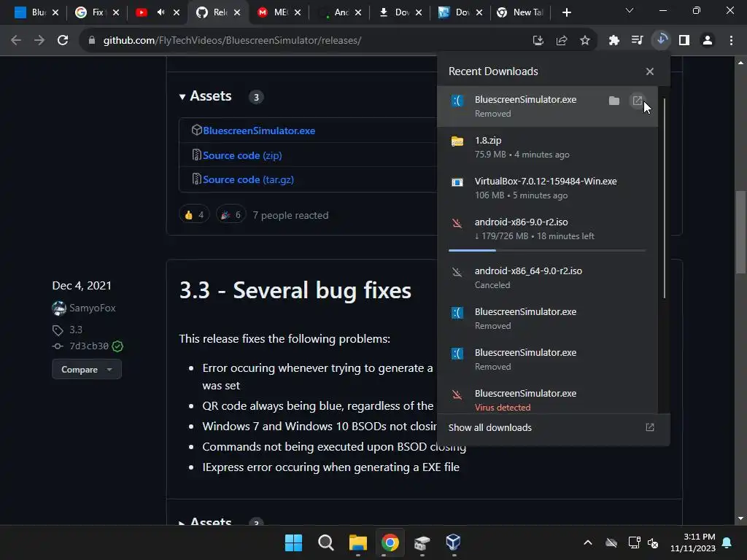Click the android-x86-9.0-r2.iso download progress bar
Screen dimensions: 747x560
(x=547, y=250)
